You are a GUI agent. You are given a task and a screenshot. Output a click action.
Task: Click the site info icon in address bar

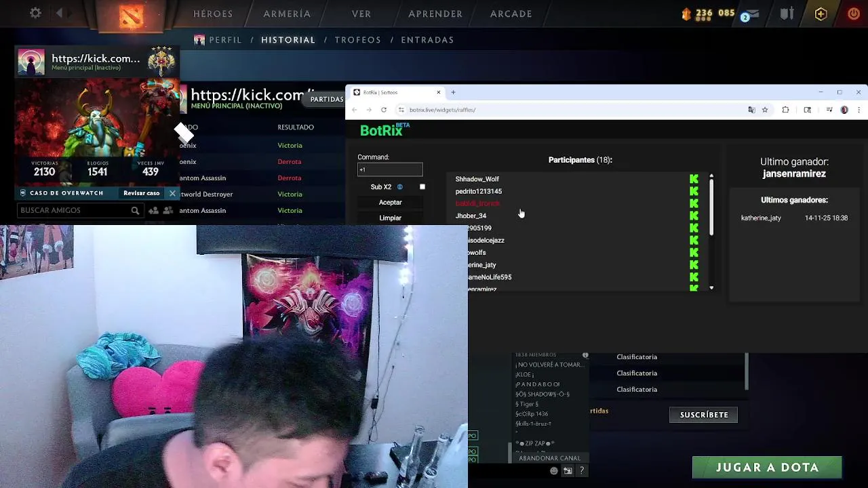[401, 110]
